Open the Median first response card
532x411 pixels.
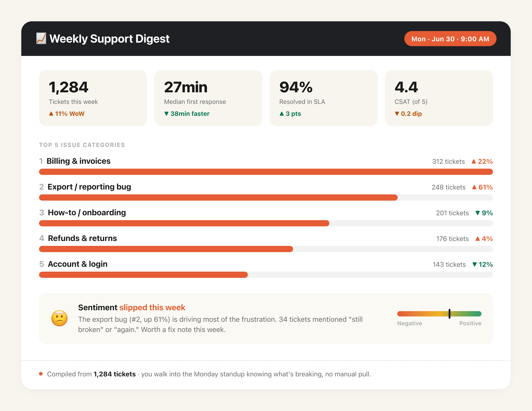[x=208, y=98]
